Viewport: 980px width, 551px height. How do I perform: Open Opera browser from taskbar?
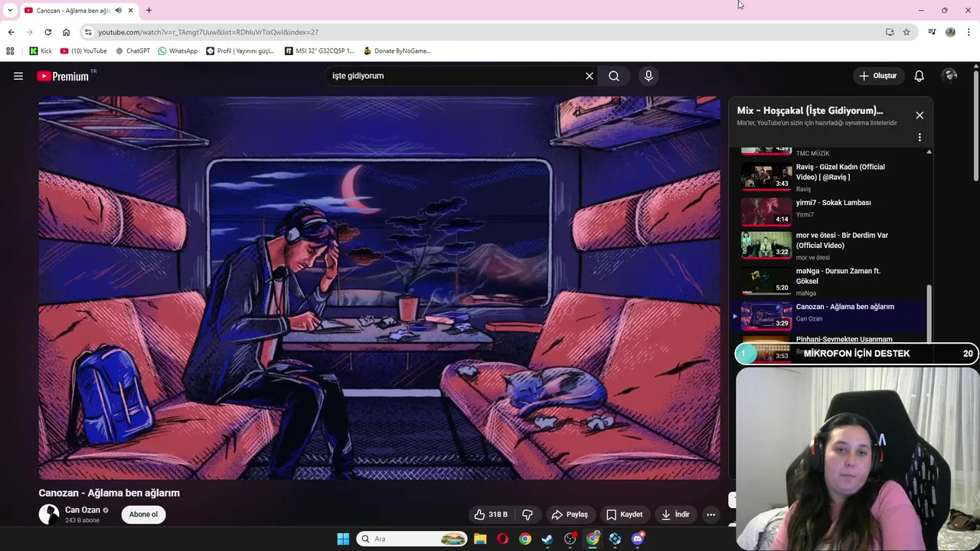pos(502,539)
